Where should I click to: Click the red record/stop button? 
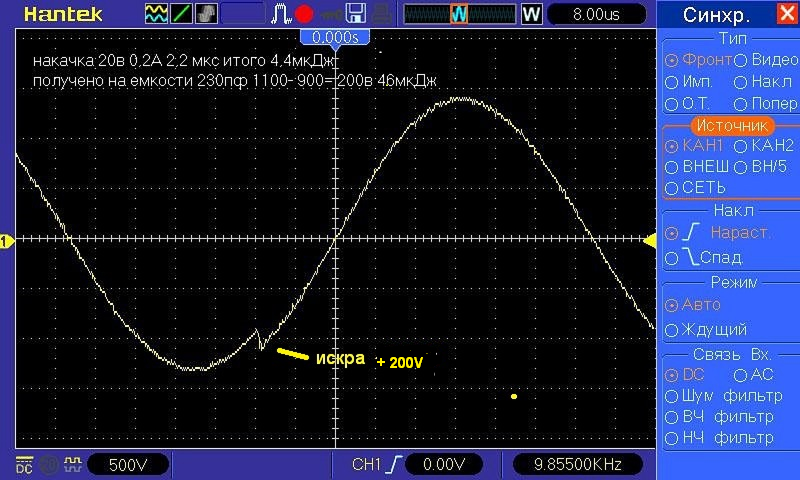(x=304, y=14)
